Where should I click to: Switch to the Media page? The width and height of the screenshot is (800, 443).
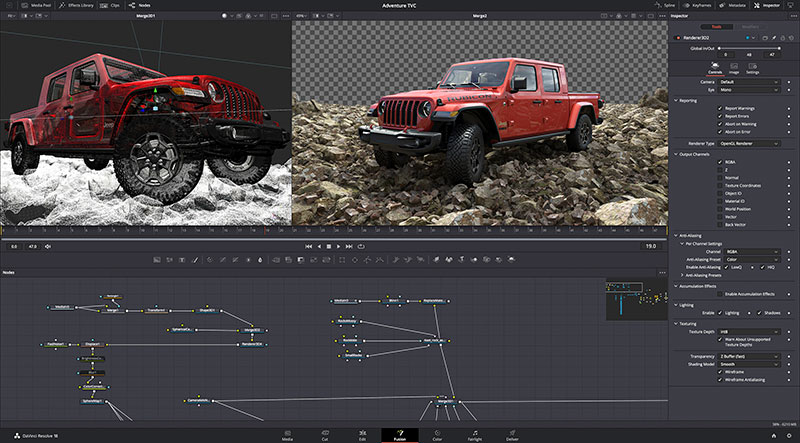(287, 435)
